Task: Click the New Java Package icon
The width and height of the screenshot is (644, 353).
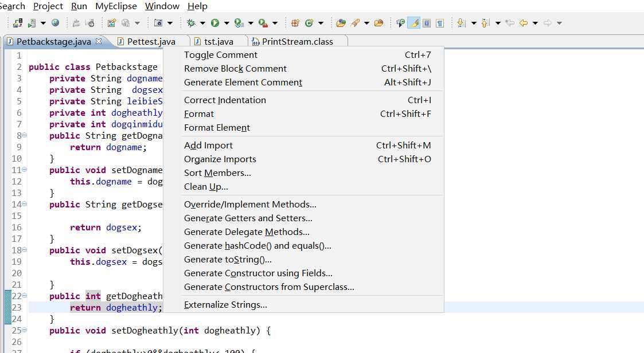Action: point(295,23)
